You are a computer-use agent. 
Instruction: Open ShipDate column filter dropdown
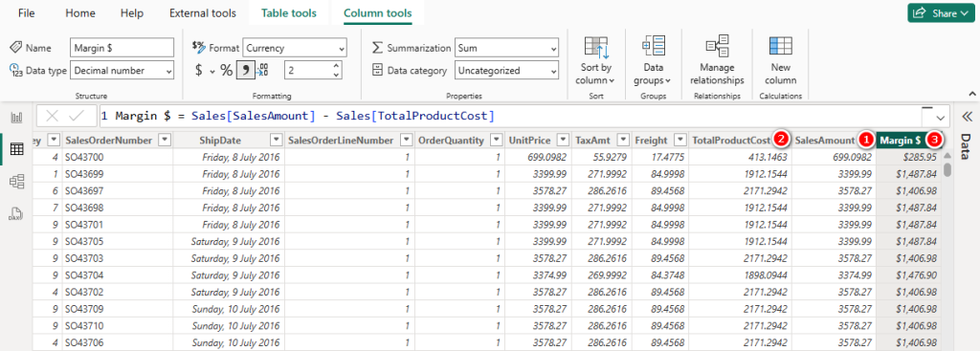276,140
